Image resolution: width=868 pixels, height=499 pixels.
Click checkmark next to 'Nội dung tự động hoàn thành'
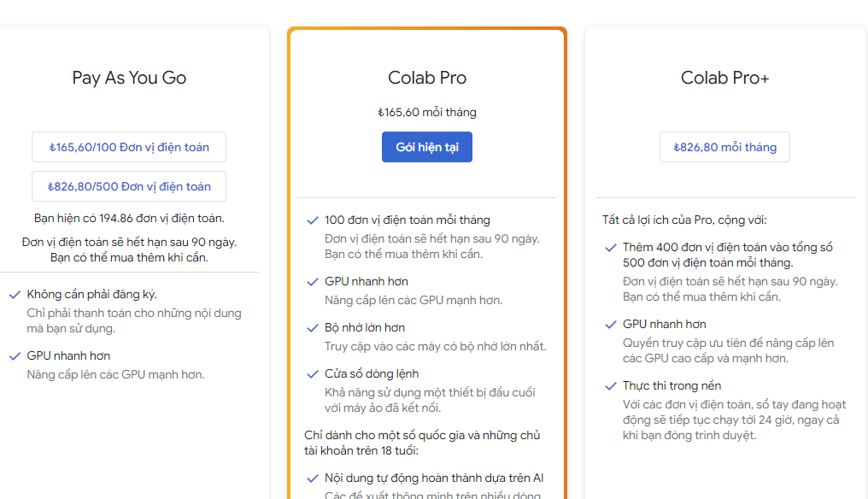313,478
